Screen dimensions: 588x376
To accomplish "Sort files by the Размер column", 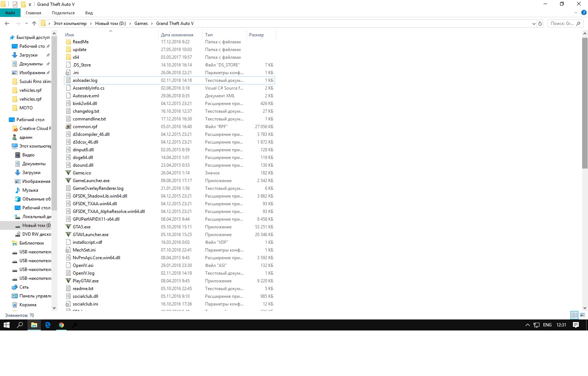I will click(x=257, y=35).
